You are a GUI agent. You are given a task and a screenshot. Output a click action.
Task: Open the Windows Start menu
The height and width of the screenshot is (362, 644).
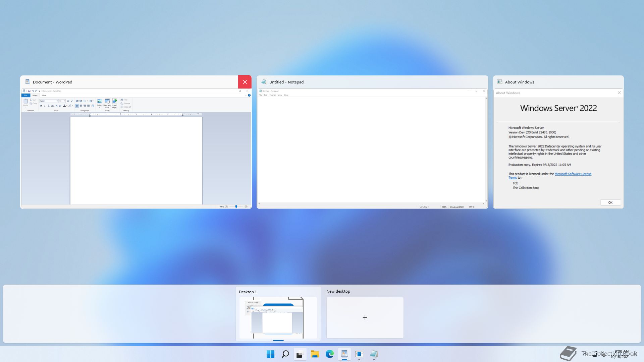(270, 354)
